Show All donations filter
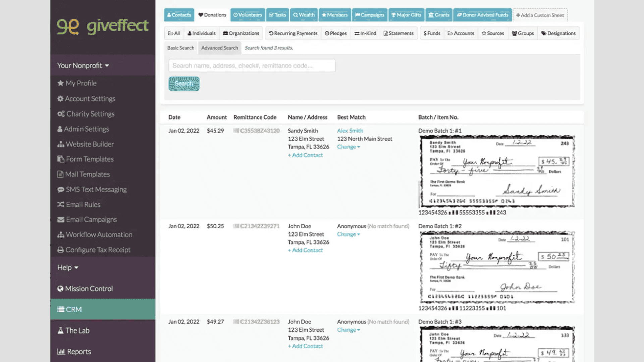The width and height of the screenshot is (644, 362). click(x=174, y=33)
